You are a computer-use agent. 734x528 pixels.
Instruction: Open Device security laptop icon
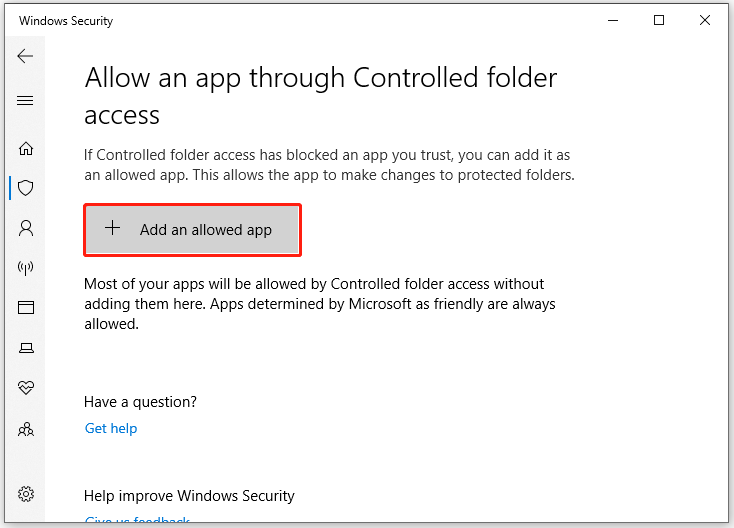pos(26,348)
